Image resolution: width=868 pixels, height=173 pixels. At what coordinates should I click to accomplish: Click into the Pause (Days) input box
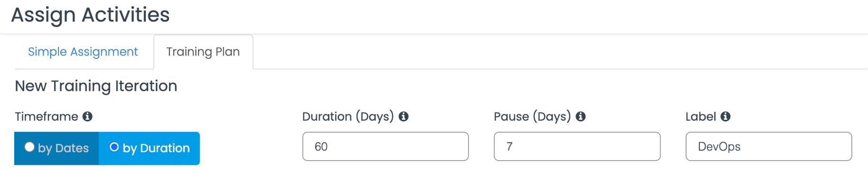[577, 146]
